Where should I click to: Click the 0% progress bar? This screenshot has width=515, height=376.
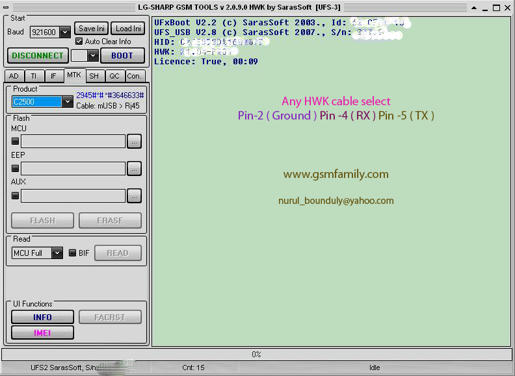pyautogui.click(x=257, y=354)
